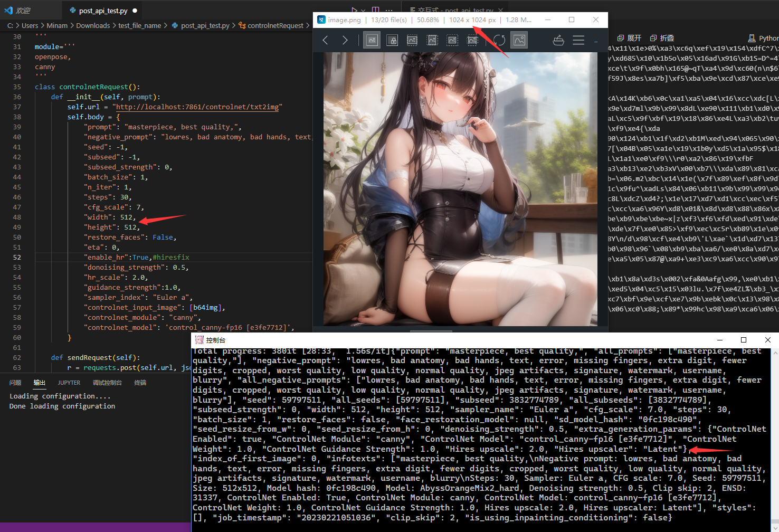Click 'Done loading configuration' output text
The image size is (779, 532).
(x=62, y=406)
